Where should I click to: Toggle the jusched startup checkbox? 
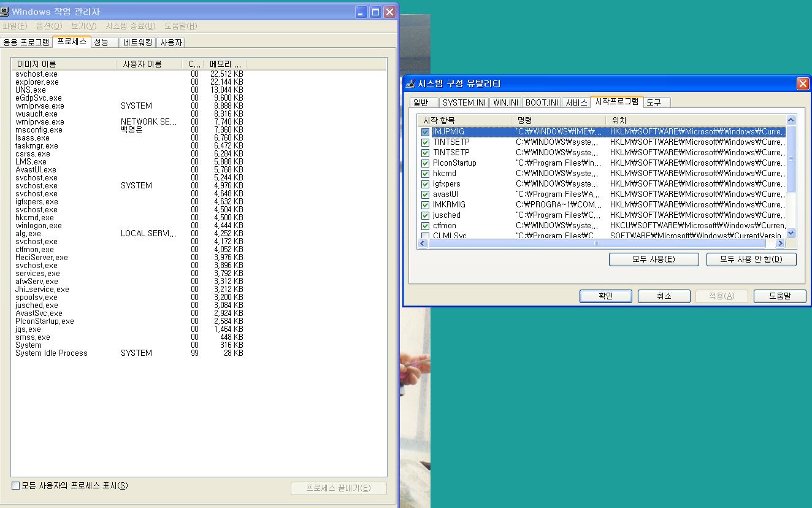pyautogui.click(x=425, y=215)
